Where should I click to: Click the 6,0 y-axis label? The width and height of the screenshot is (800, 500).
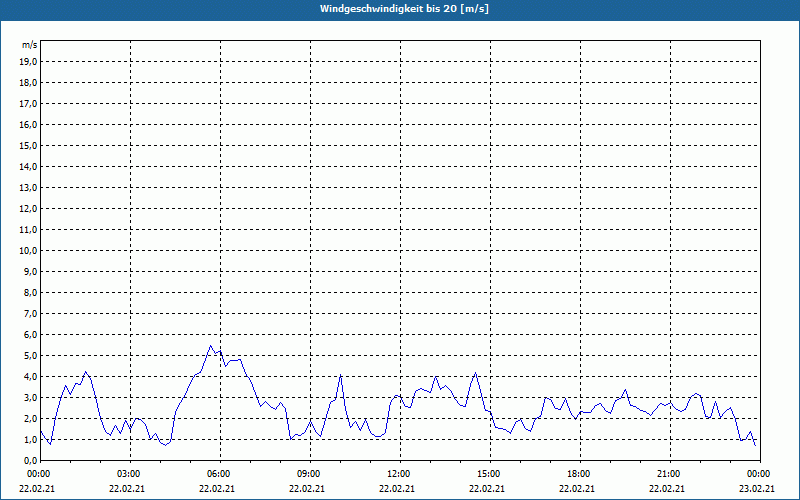click(x=30, y=335)
